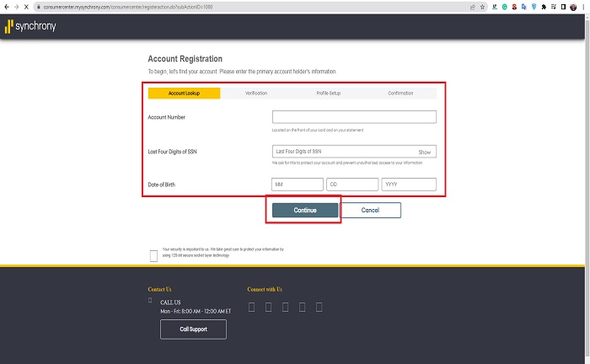590x364 pixels.
Task: Bookmark this page with star icon
Action: tap(482, 6)
